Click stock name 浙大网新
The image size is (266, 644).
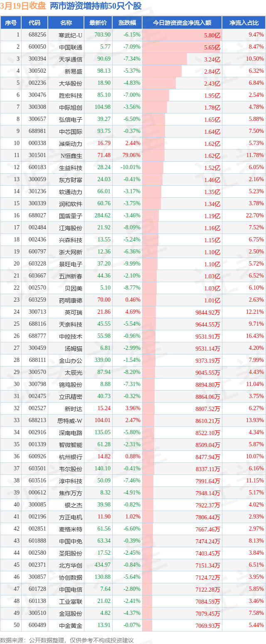tap(71, 252)
